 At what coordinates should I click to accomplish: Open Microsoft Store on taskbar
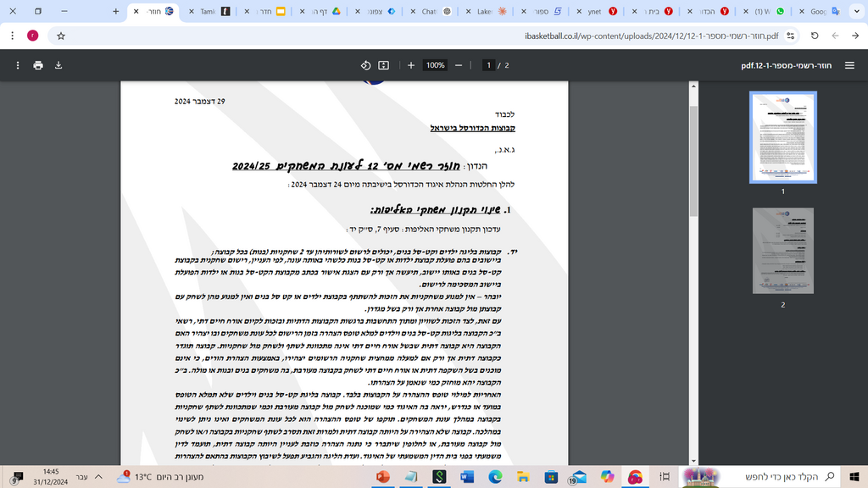(x=551, y=476)
